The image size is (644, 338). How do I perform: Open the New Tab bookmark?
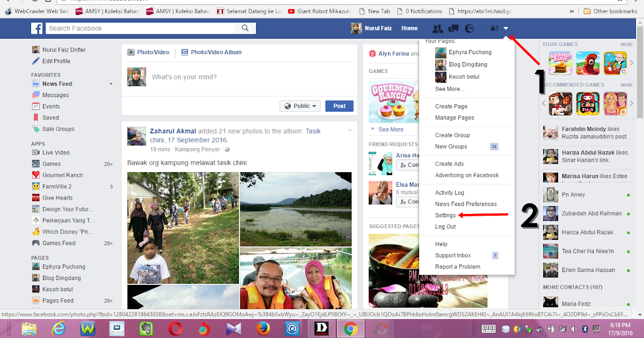coord(375,11)
